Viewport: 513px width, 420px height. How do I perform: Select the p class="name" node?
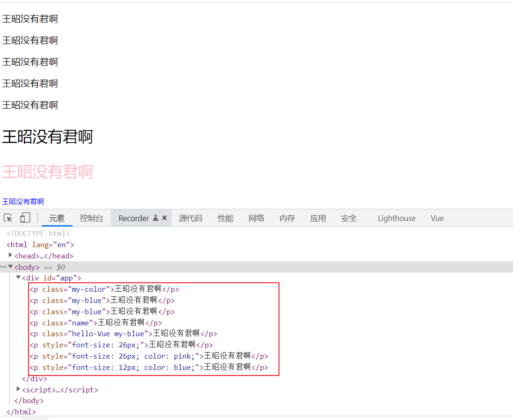click(95, 323)
